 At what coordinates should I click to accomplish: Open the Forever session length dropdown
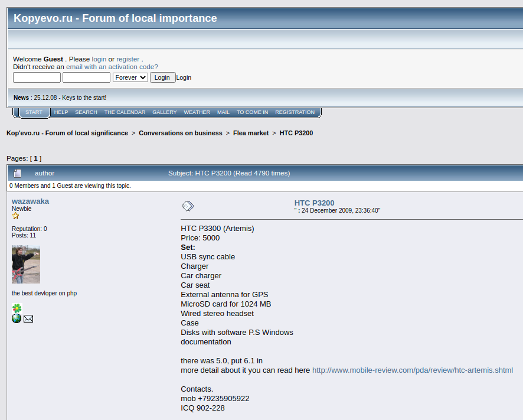(x=130, y=77)
